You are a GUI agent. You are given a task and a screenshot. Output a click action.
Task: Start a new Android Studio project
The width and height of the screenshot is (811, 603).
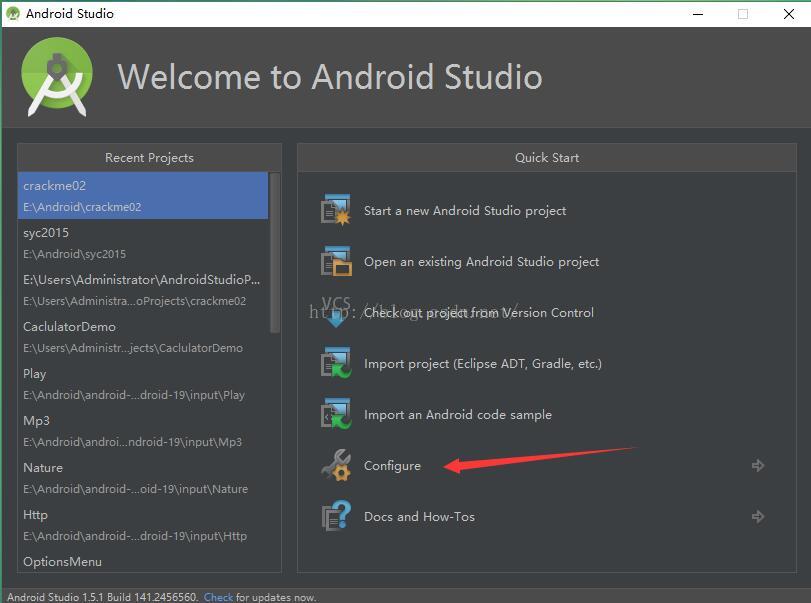pyautogui.click(x=464, y=210)
